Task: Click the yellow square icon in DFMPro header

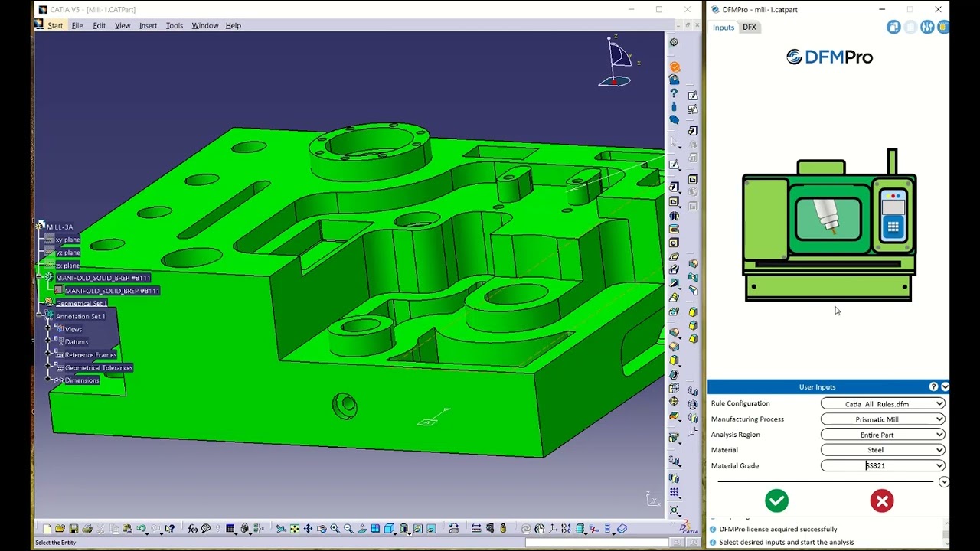Action: point(943,27)
